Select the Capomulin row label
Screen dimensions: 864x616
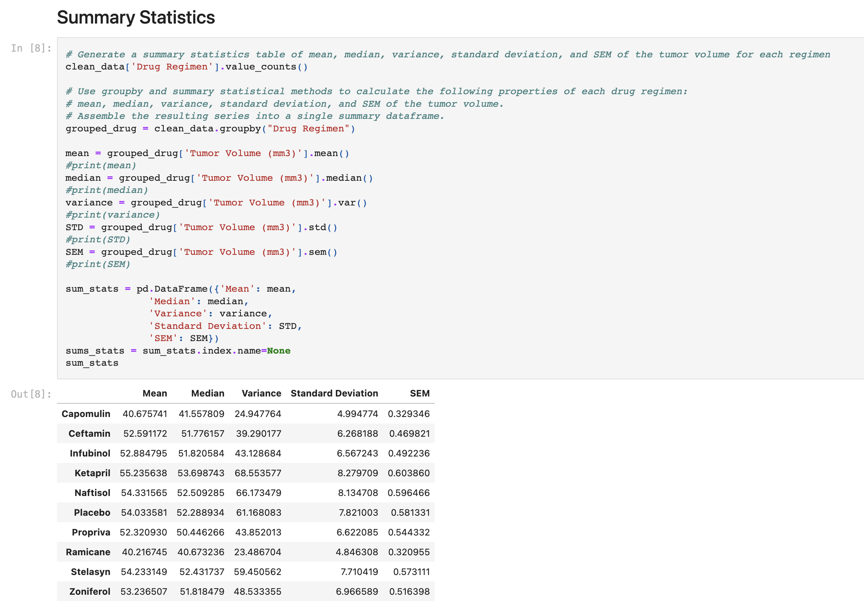(86, 414)
